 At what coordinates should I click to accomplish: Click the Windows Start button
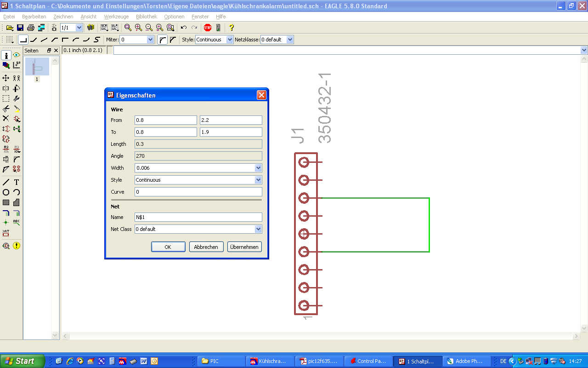tap(23, 361)
